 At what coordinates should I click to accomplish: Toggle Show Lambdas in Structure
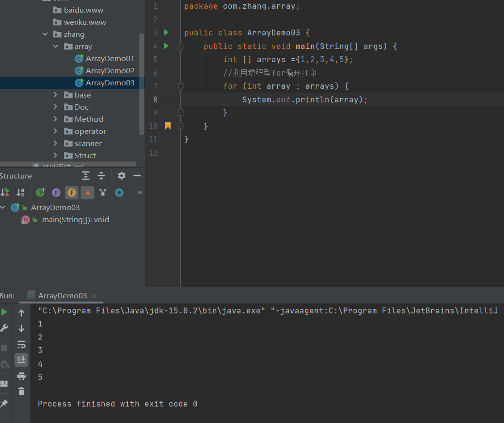(x=103, y=193)
